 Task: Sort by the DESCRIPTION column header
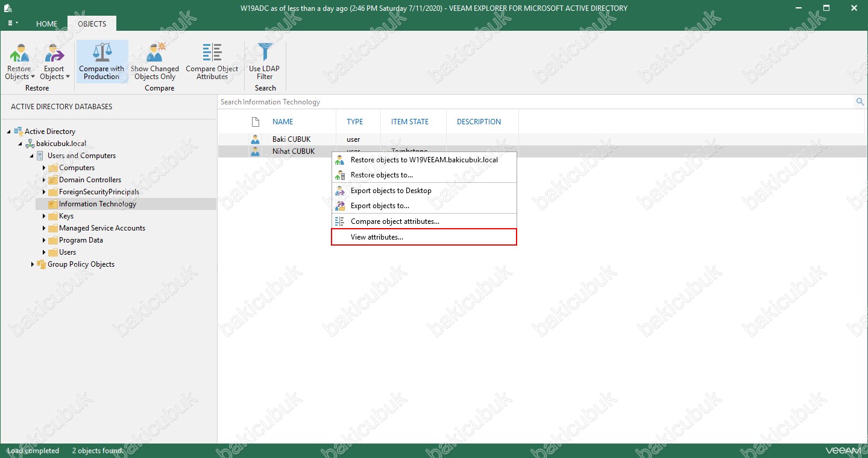click(479, 121)
